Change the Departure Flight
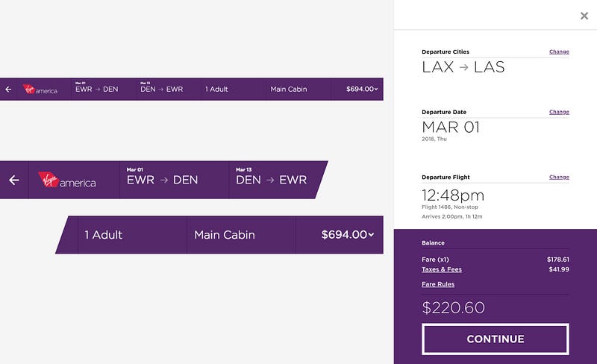597x364 pixels. (559, 178)
